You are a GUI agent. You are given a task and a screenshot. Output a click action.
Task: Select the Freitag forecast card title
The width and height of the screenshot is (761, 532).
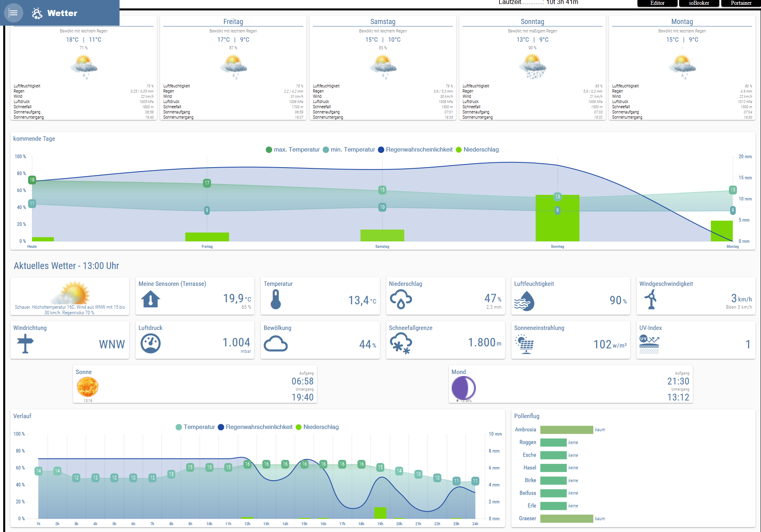233,22
